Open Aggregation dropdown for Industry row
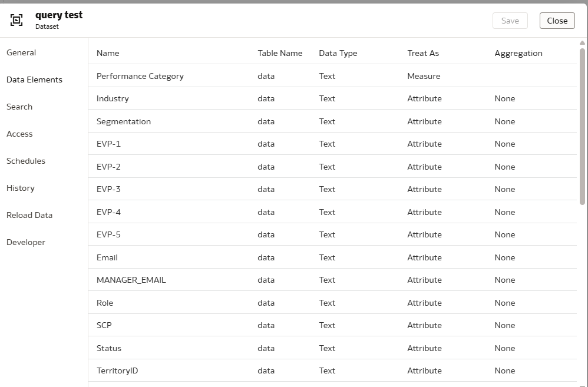Image resolution: width=588 pixels, height=387 pixels. 505,98
